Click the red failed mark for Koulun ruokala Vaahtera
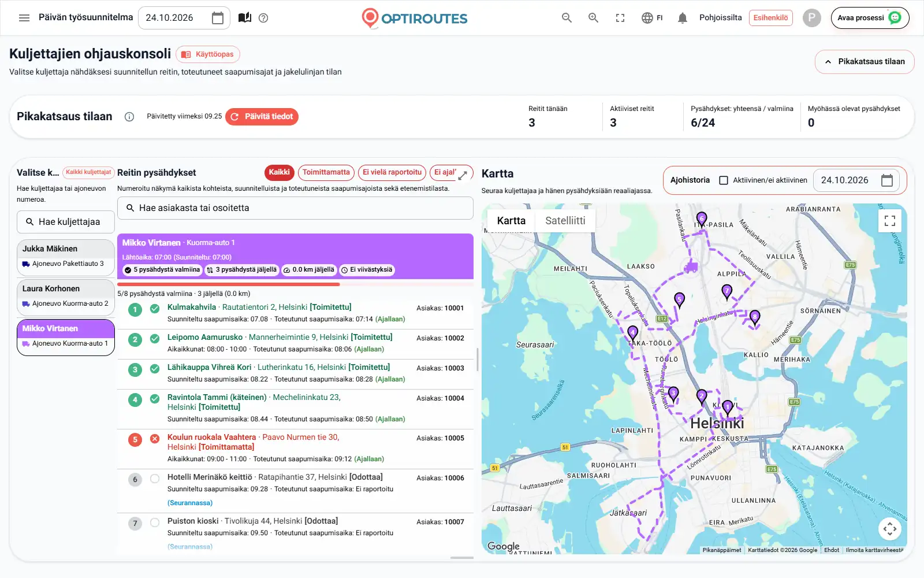 (x=155, y=439)
